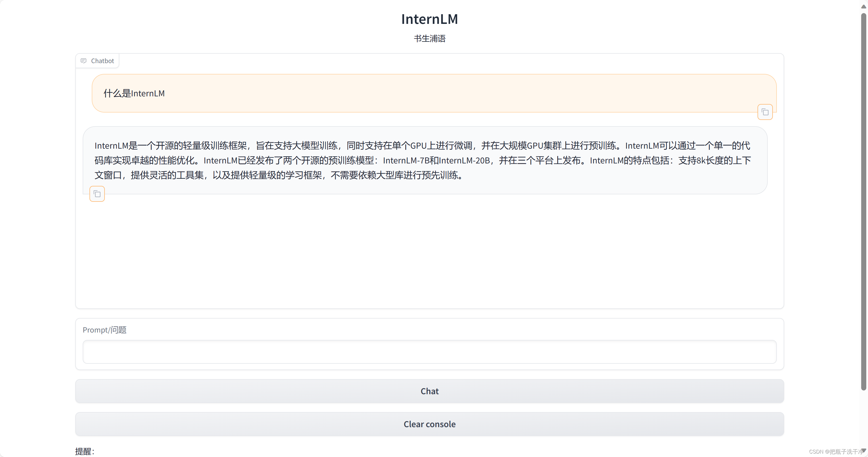
Task: Click the 书生浦语 subtitle text
Action: (429, 38)
